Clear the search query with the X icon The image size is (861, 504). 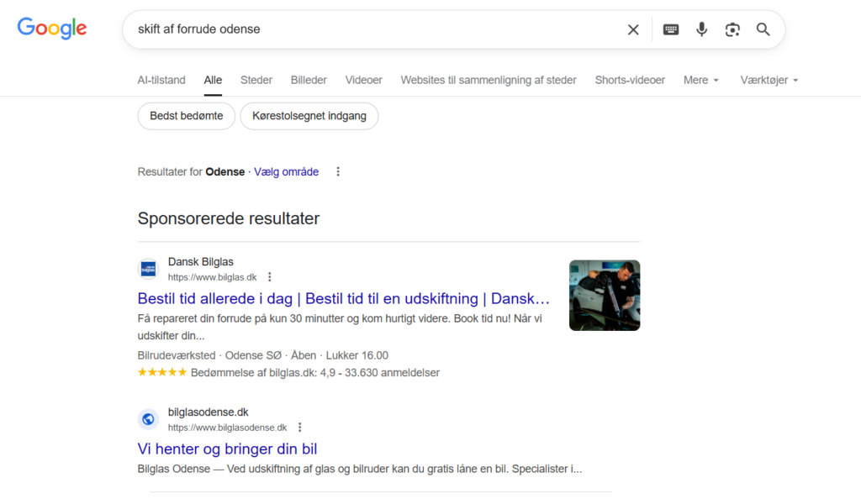(x=633, y=29)
